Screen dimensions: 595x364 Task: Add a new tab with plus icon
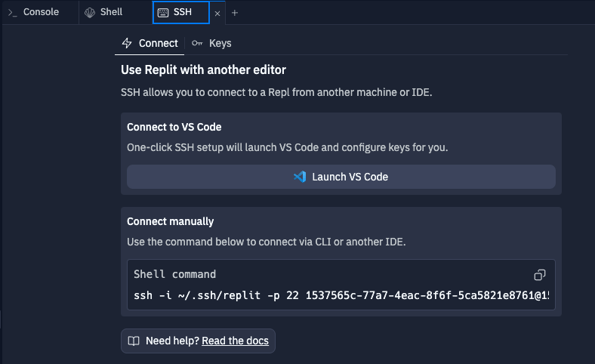point(235,13)
